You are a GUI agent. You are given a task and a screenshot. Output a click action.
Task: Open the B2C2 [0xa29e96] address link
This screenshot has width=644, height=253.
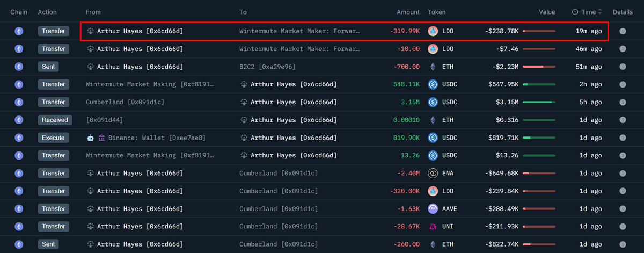(267, 67)
